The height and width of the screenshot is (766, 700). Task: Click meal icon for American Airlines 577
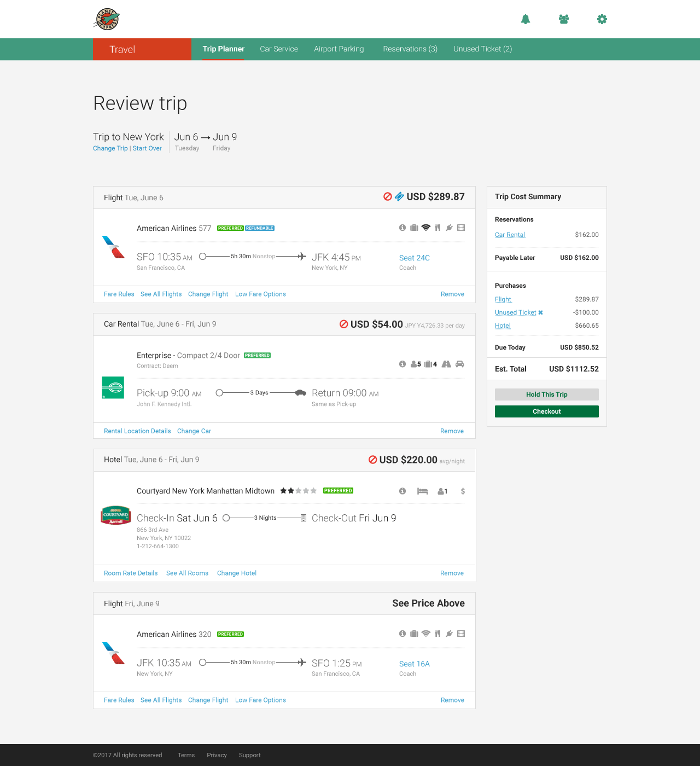(437, 228)
